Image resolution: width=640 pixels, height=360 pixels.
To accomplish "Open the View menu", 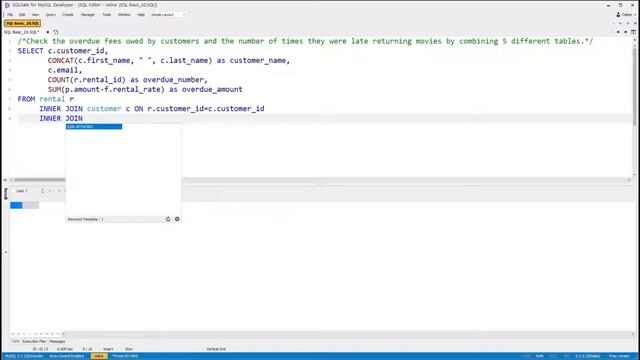I will coord(36,15).
